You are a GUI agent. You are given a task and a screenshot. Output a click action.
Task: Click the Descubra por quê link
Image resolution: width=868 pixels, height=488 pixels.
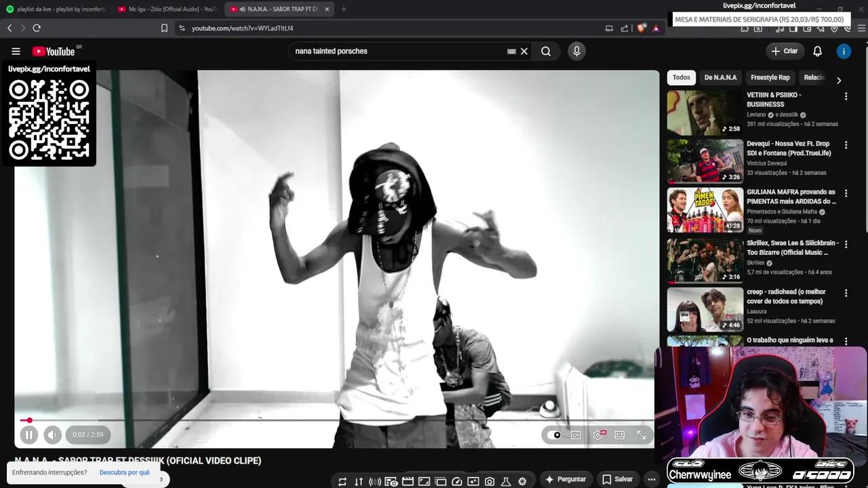pos(124,472)
